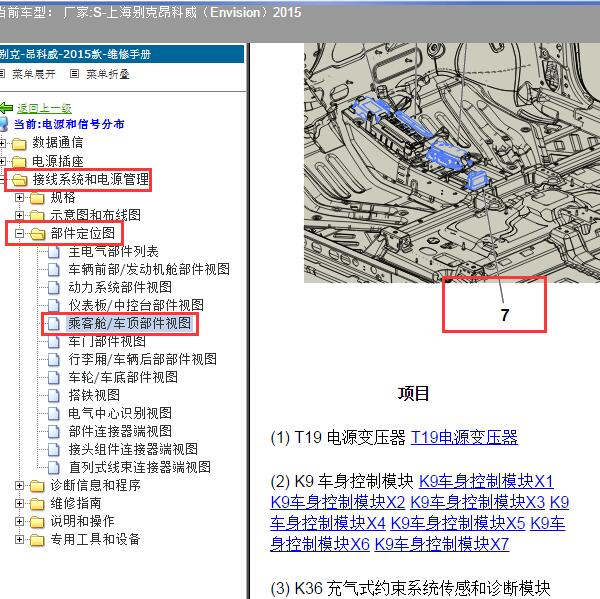The height and width of the screenshot is (599, 600).
Task: Select 仪表板/中控台部件视图 tree item
Action: click(x=136, y=305)
